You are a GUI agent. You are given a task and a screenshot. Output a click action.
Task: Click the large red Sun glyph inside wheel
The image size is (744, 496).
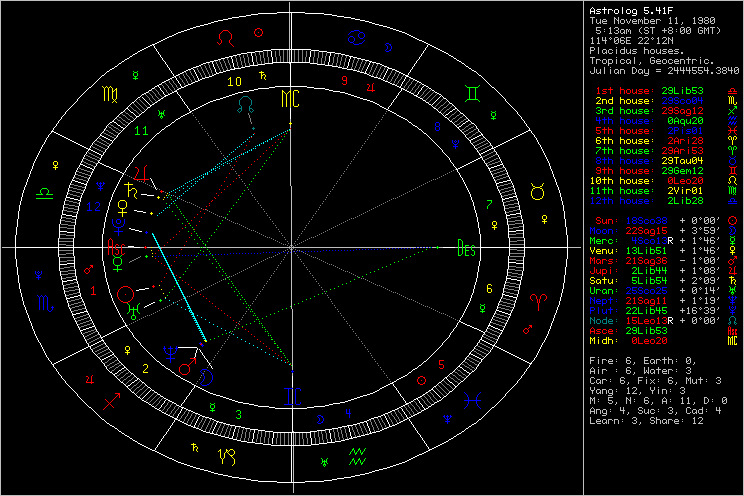pos(126,294)
